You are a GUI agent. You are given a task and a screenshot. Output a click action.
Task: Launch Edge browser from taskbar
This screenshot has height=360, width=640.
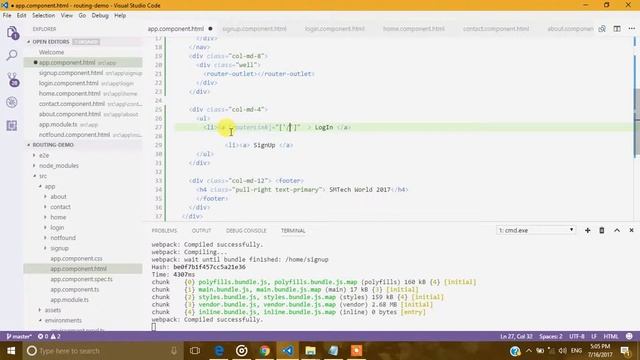219,351
